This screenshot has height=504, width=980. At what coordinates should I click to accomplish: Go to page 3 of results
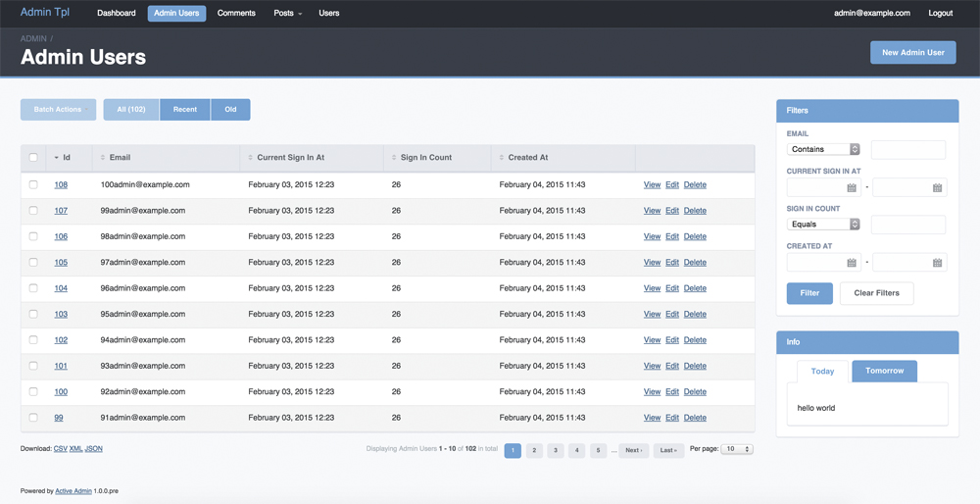point(556,450)
